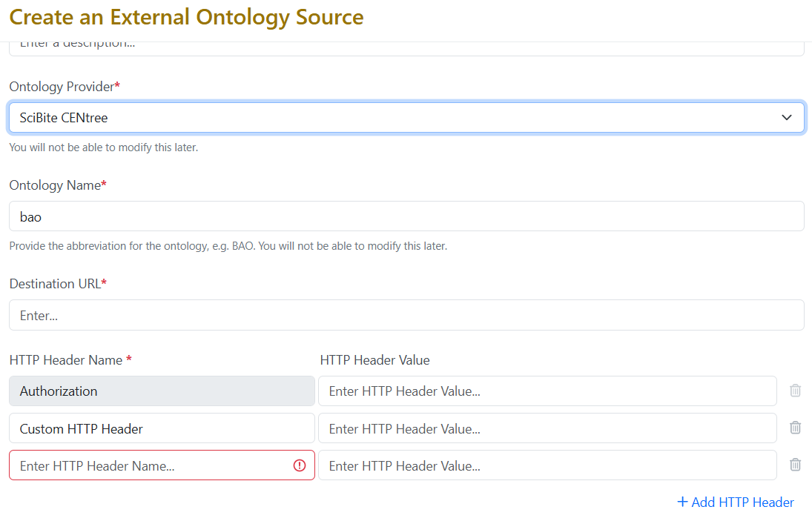The height and width of the screenshot is (521, 812).
Task: Click the 'You will not be able to modify this later.' hint
Action: pos(104,147)
